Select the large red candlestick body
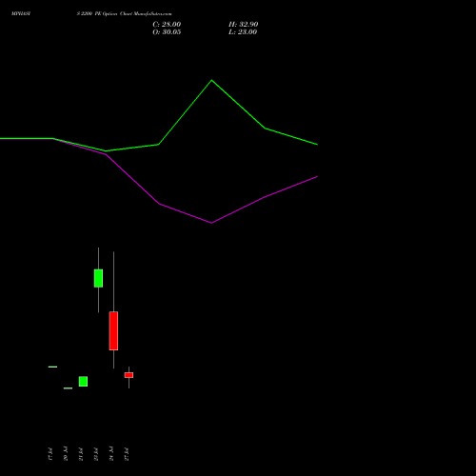The height and width of the screenshot is (476, 476). coord(113,331)
